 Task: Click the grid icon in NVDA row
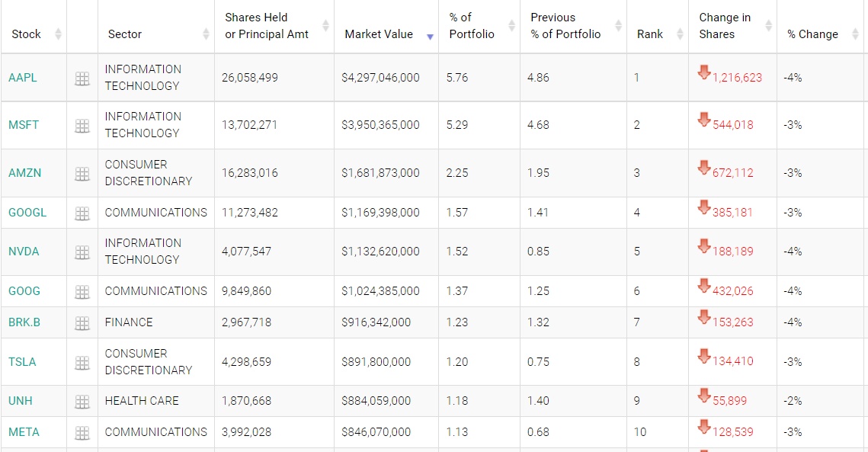[82, 252]
